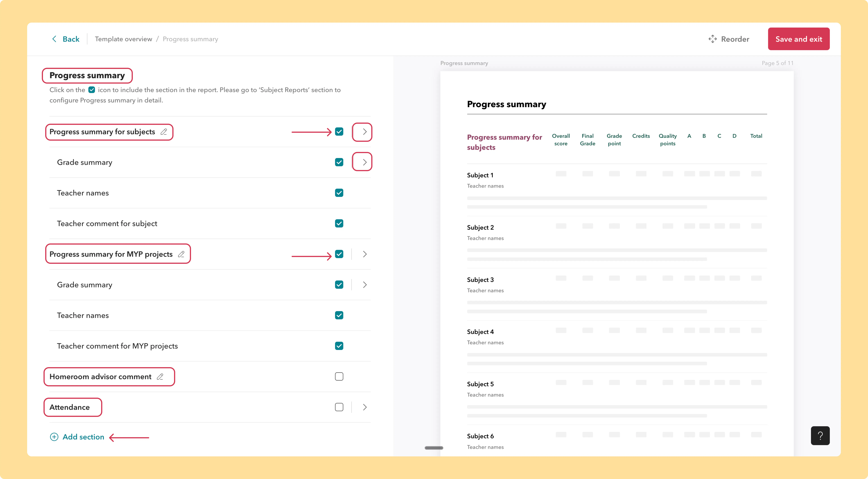Click 'Credits' column header
The width and height of the screenshot is (868, 479).
[x=641, y=136]
